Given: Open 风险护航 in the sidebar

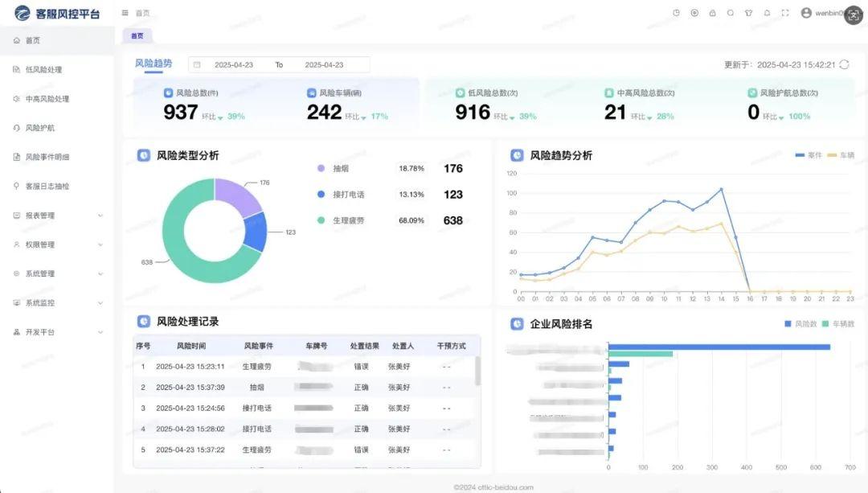Looking at the screenshot, I should [57, 128].
